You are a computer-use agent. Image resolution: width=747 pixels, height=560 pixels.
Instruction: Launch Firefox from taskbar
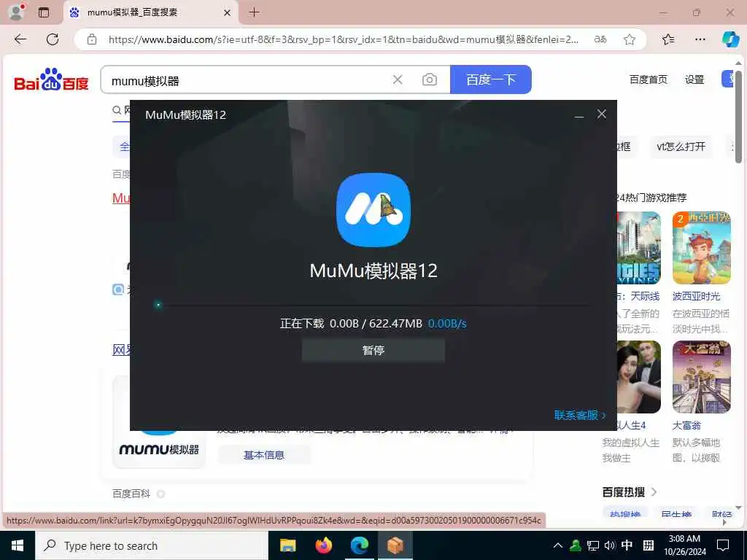323,545
